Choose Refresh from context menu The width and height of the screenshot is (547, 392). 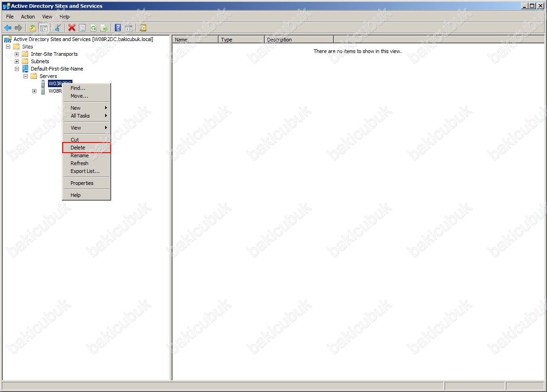coord(87,163)
